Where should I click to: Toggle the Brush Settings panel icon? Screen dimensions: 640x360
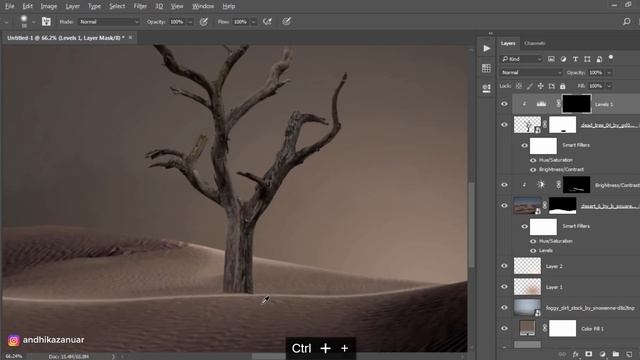point(46,22)
